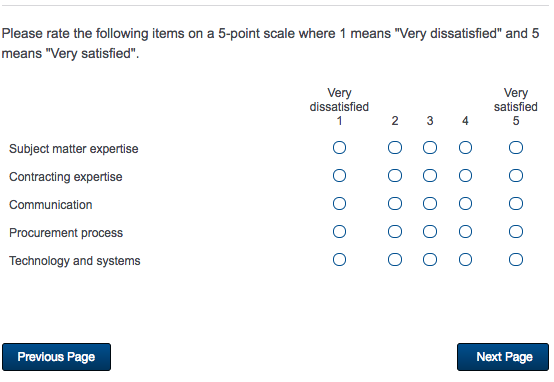
Task: Rate Contracting expertise as Very satisfied 5
Action: pyautogui.click(x=515, y=176)
